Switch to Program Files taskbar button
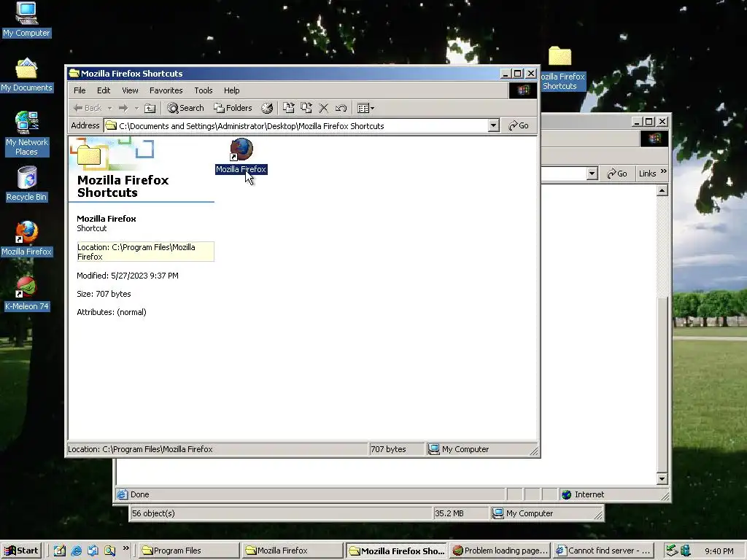 point(187,551)
